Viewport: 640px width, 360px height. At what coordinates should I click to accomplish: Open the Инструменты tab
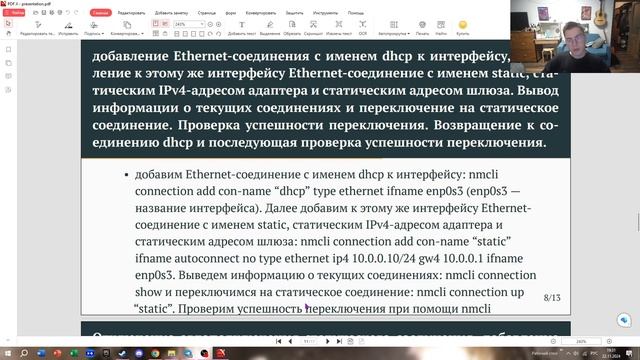pyautogui.click(x=325, y=13)
